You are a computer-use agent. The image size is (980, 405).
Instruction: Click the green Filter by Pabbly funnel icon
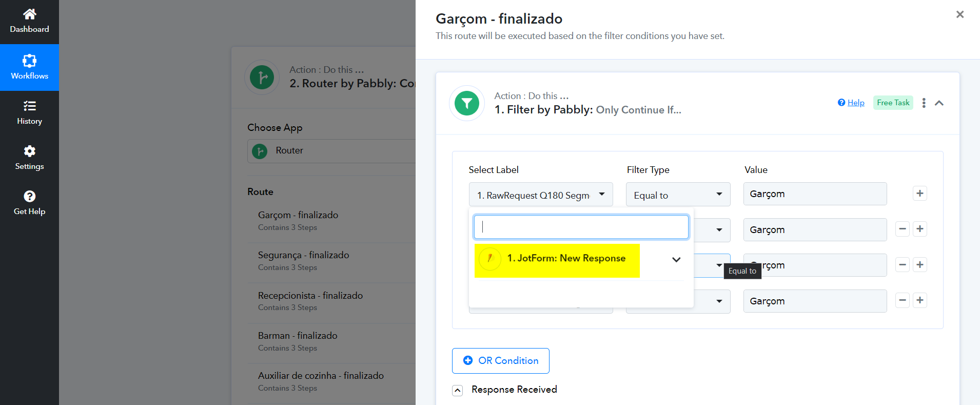tap(467, 103)
